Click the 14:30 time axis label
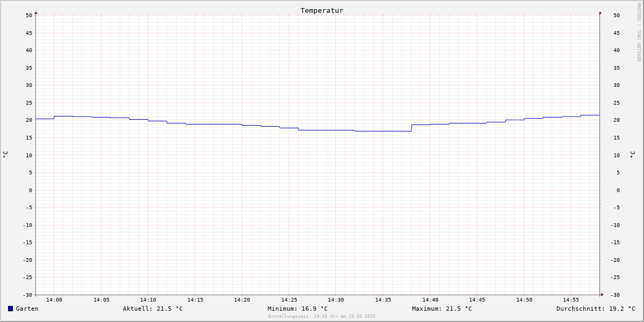The width and height of the screenshot is (644, 322). click(336, 300)
